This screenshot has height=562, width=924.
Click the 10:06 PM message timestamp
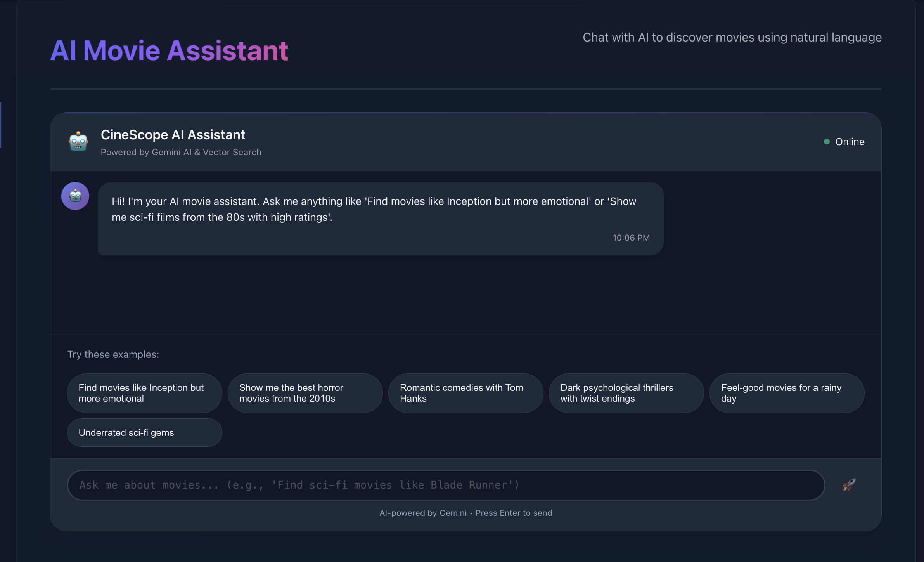631,238
